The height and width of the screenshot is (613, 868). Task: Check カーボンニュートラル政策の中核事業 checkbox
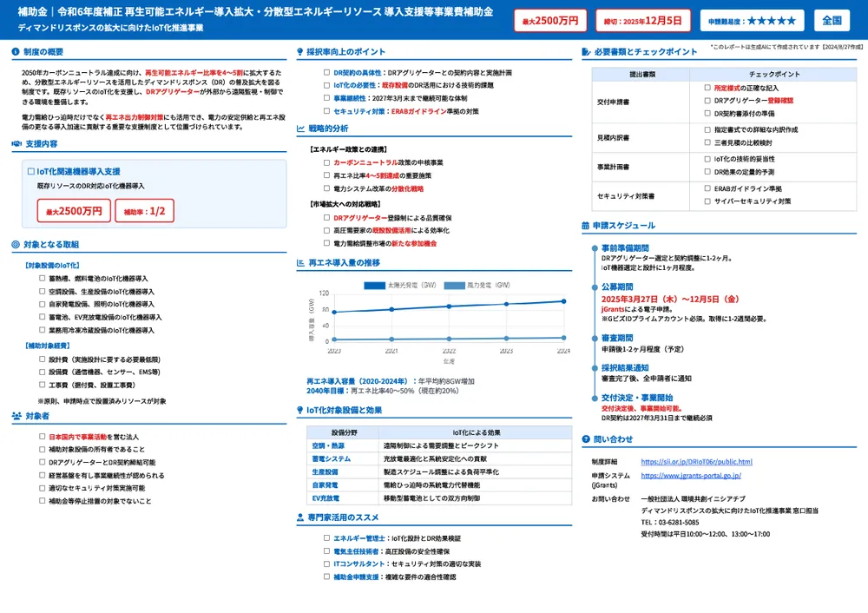(x=326, y=163)
